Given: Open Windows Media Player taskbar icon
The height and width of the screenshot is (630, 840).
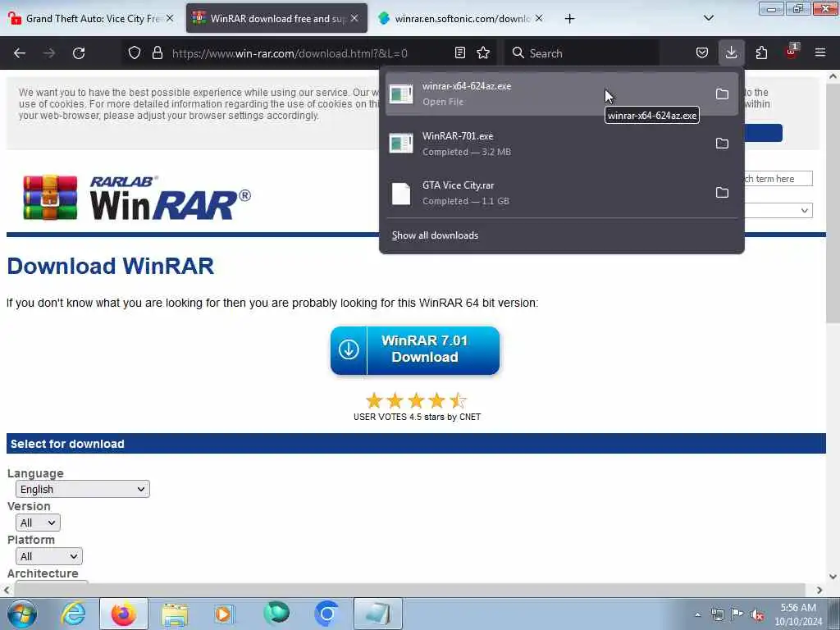Looking at the screenshot, I should (224, 614).
